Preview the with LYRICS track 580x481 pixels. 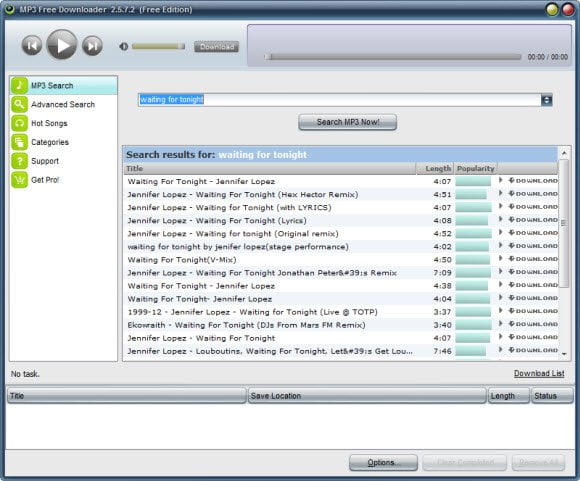click(500, 206)
